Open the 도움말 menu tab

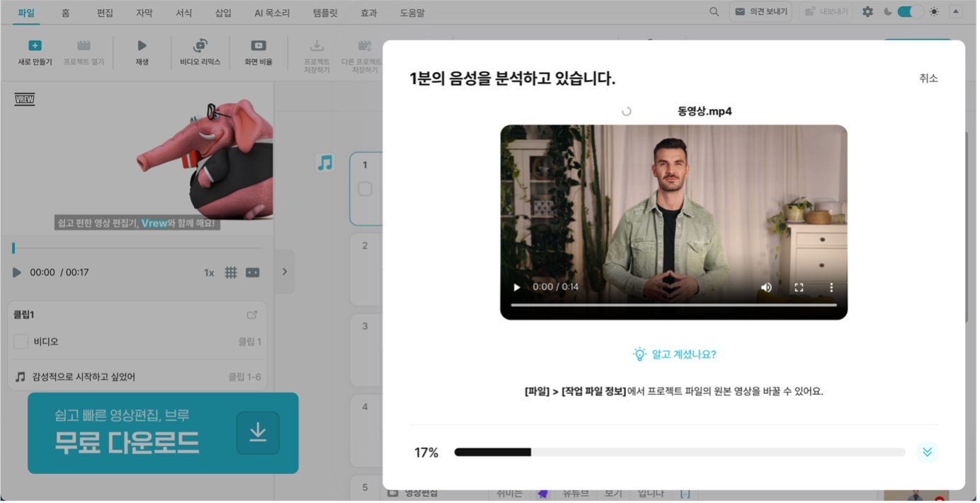[412, 13]
